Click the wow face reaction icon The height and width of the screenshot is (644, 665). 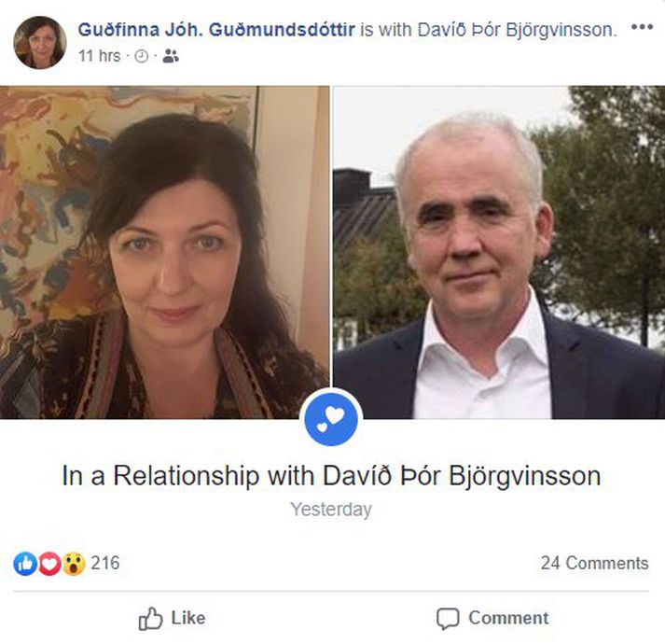(x=74, y=564)
